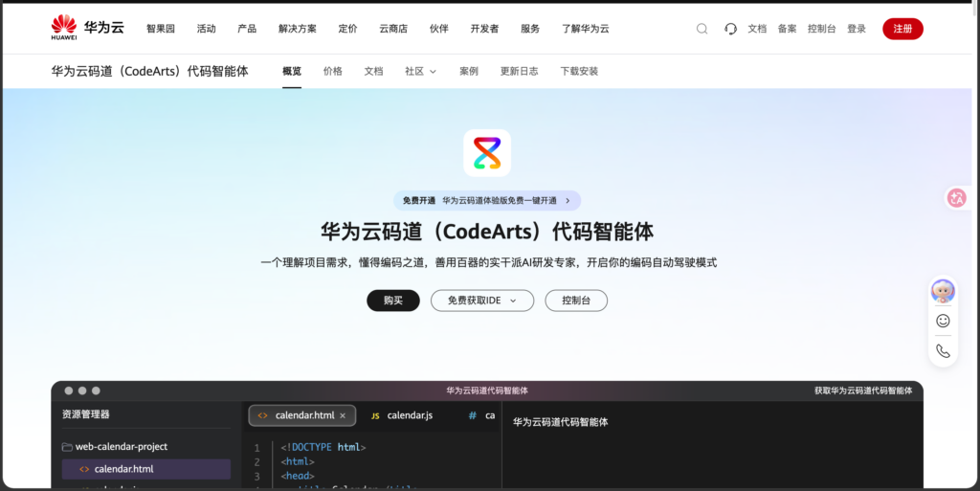The height and width of the screenshot is (491, 980).
Task: Open the 伙伴 menu
Action: click(x=438, y=29)
